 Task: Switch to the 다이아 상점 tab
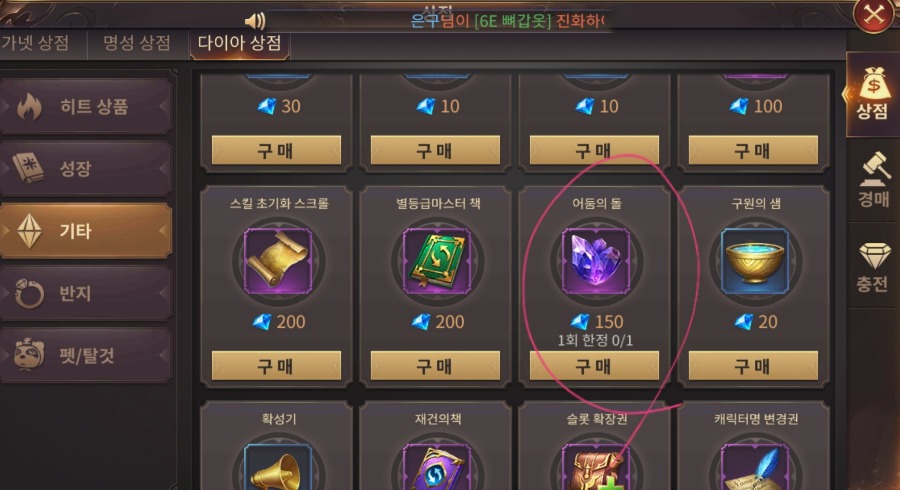tap(239, 43)
